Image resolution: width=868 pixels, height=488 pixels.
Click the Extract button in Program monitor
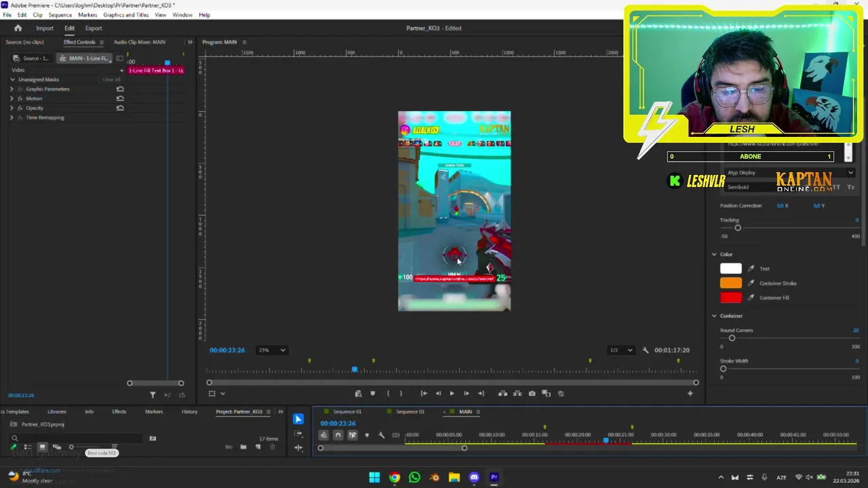pos(517,393)
